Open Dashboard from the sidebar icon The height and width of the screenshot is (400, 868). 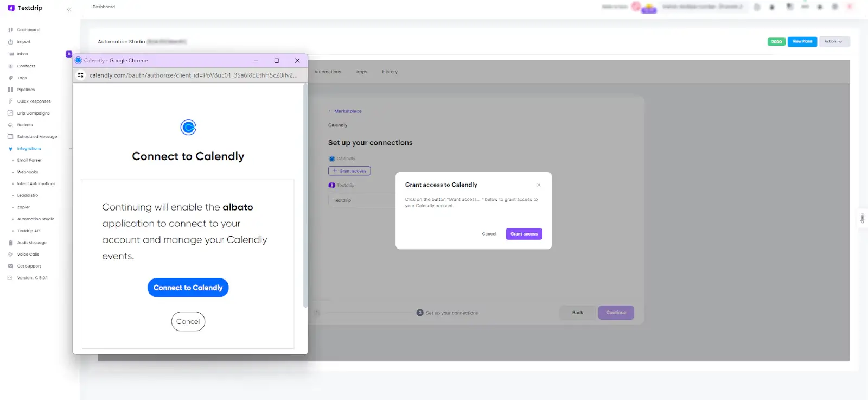click(x=10, y=30)
